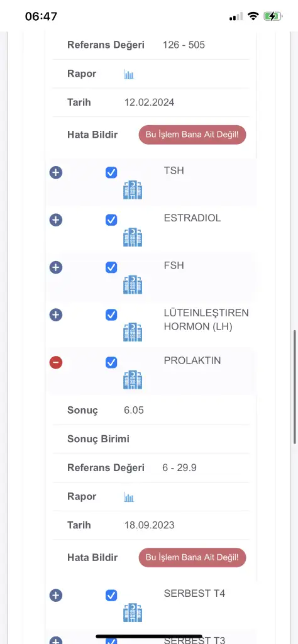Uncheck the TSH checkbox
298x644 pixels.
coord(111,172)
